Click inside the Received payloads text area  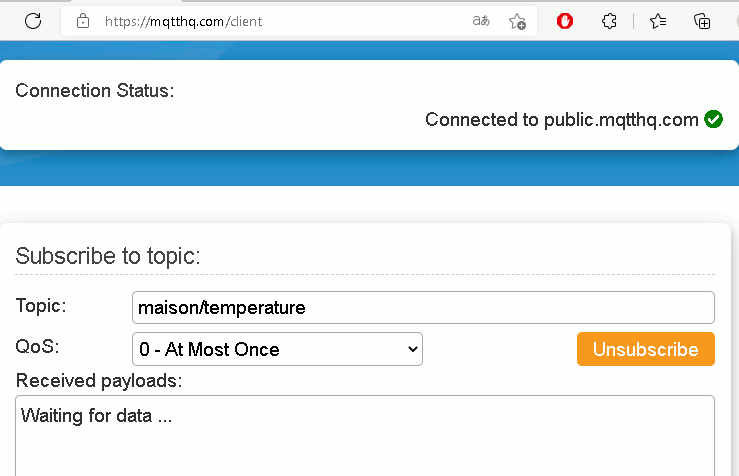click(365, 436)
